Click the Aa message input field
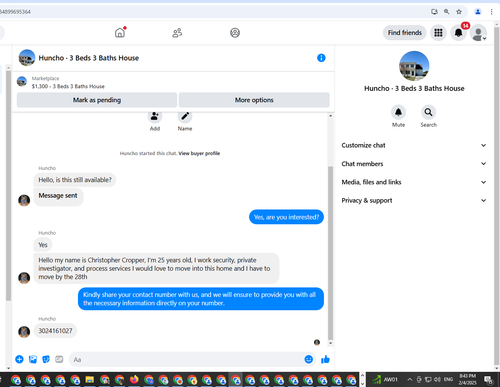This screenshot has height=387, width=500. click(x=187, y=360)
